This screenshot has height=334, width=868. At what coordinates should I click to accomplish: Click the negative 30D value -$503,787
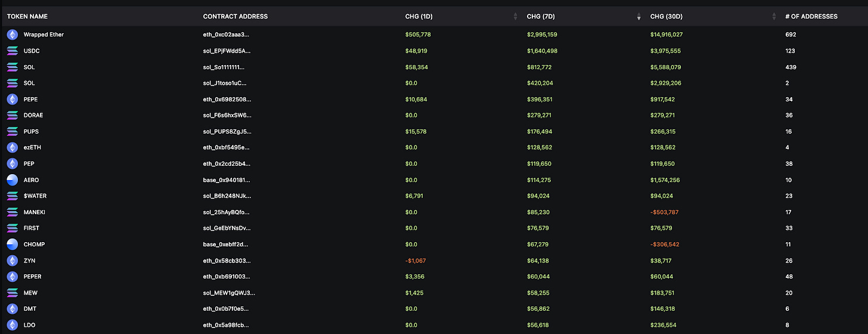point(665,212)
